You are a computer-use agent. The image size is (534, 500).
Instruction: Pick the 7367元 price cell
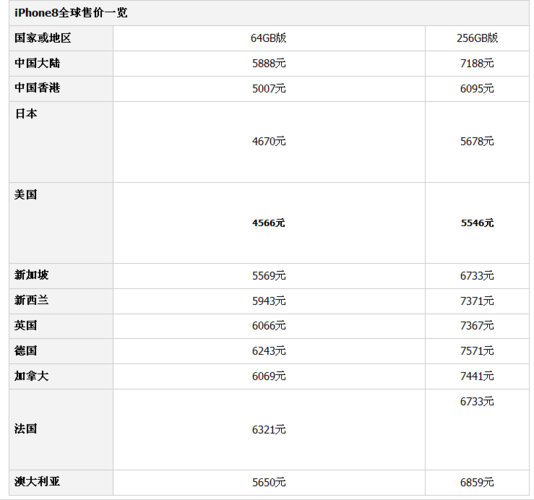[x=477, y=326]
